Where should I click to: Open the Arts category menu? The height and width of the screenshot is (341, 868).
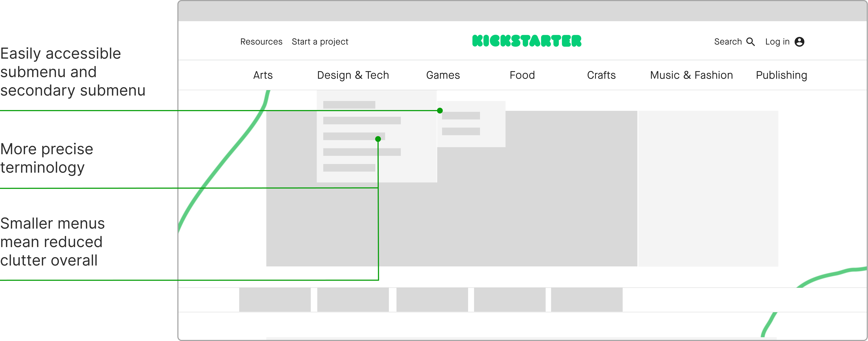click(x=263, y=75)
